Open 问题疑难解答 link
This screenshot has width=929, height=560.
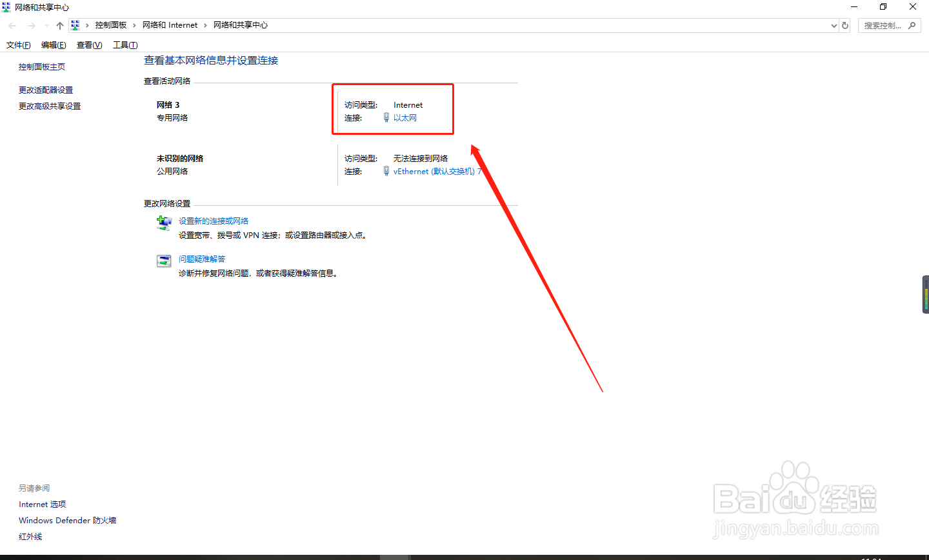coord(202,259)
